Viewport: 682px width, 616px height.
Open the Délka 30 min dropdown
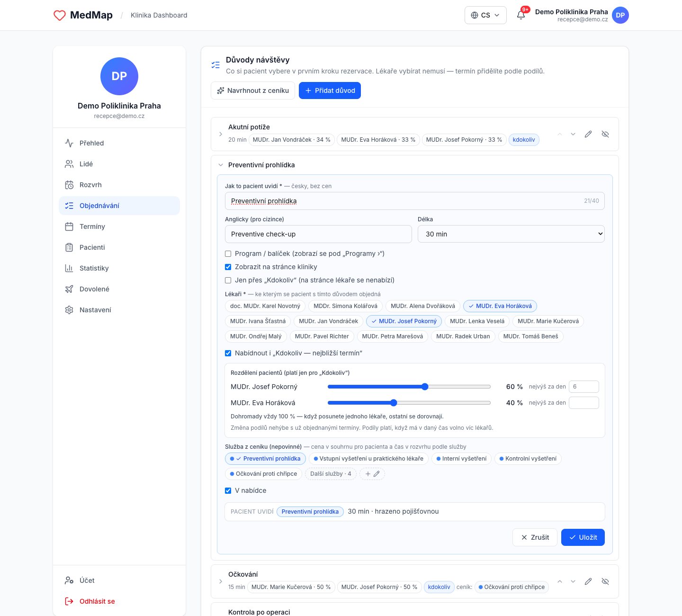pyautogui.click(x=511, y=234)
